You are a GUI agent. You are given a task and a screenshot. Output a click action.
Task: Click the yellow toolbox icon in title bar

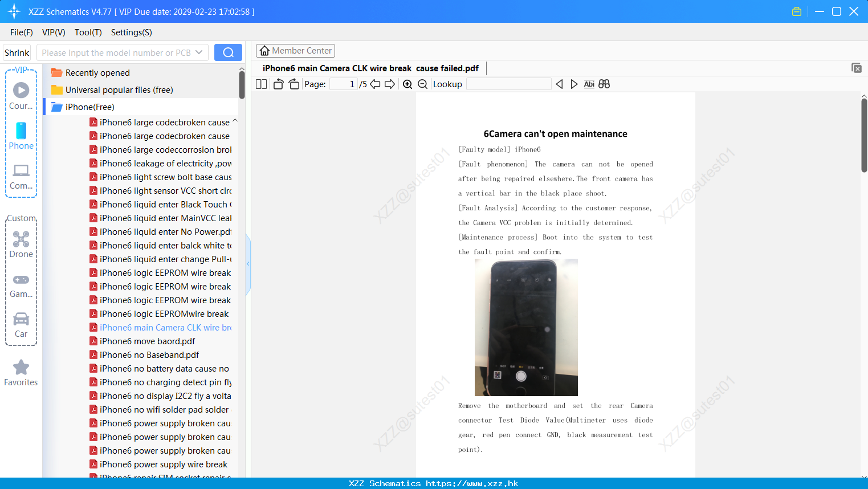click(797, 11)
